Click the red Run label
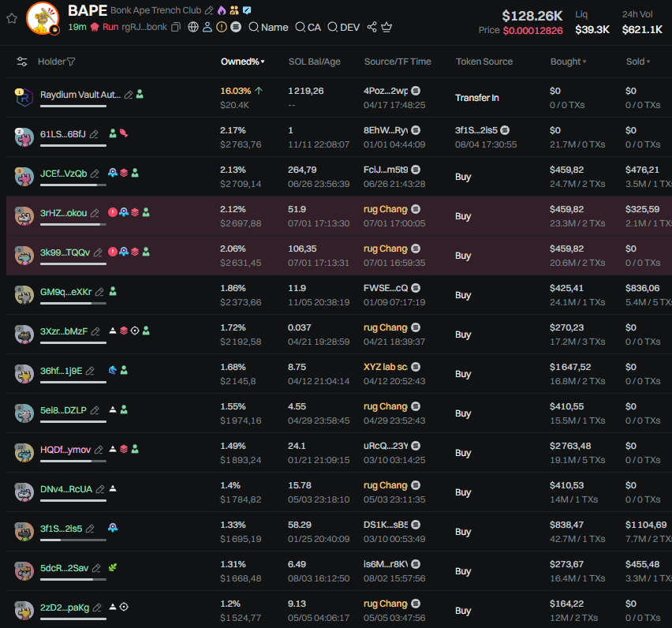Viewport: 672px width, 628px height. coord(110,27)
